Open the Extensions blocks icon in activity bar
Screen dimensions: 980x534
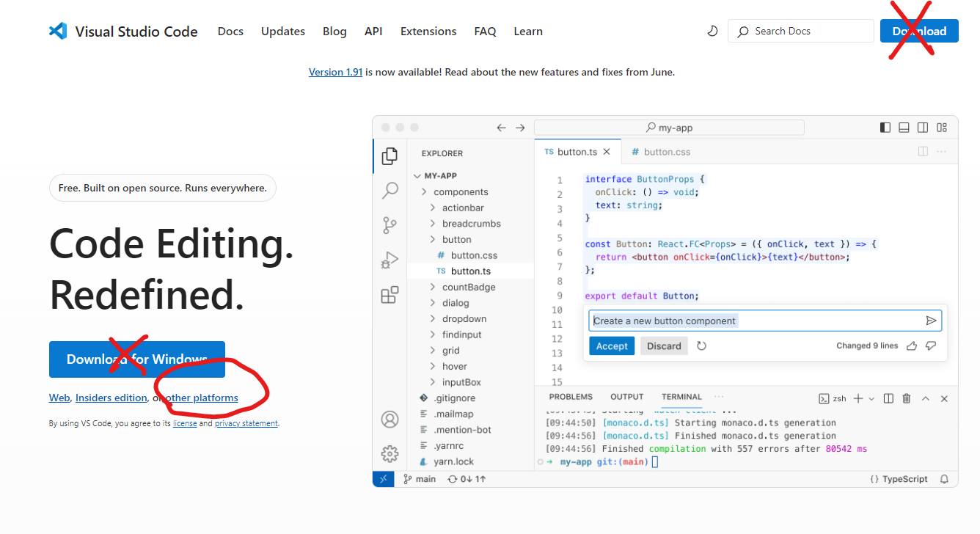coord(390,295)
